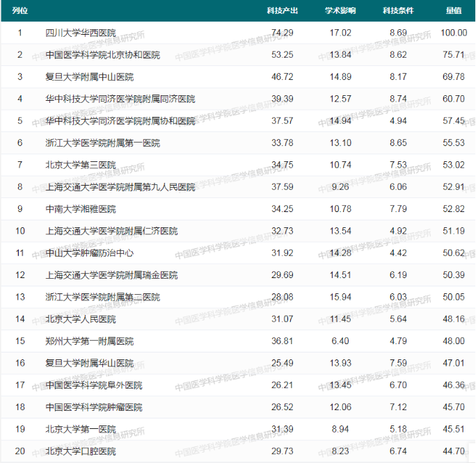
Task: Click 中南大学湘雅医院 row name
Action: pyautogui.click(x=81, y=209)
